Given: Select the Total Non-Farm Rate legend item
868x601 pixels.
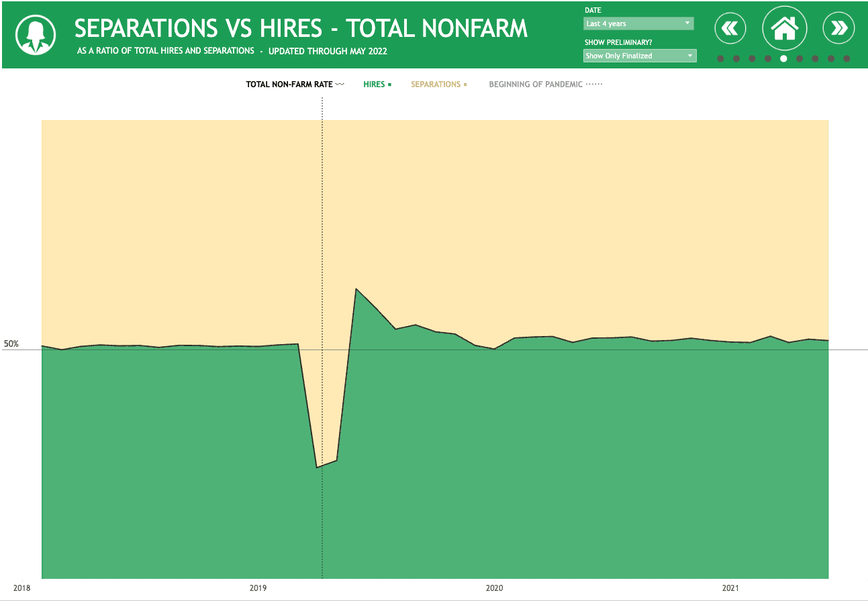Looking at the screenshot, I should pyautogui.click(x=295, y=85).
